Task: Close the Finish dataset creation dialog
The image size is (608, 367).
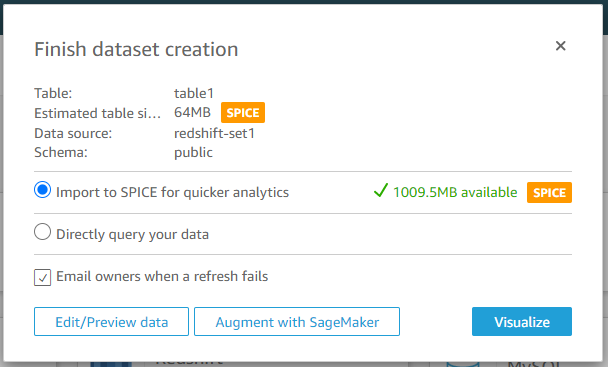Action: (560, 46)
